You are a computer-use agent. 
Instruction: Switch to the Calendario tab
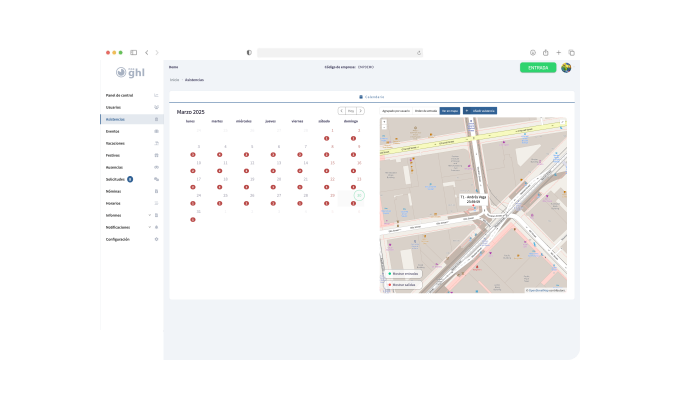coord(371,97)
